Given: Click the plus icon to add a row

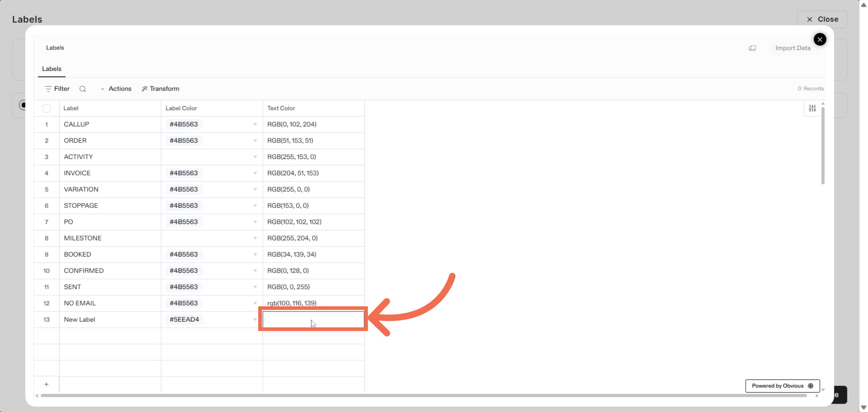Looking at the screenshot, I should (46, 384).
